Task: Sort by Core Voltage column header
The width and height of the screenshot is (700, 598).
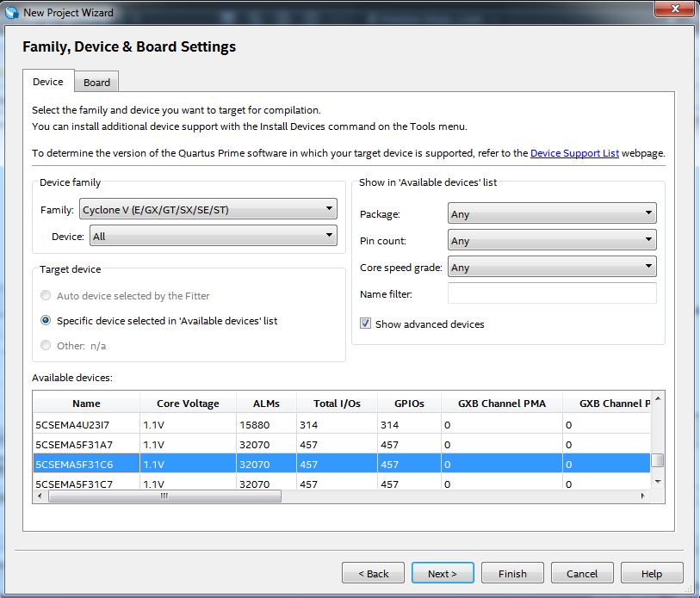Action: pos(188,404)
